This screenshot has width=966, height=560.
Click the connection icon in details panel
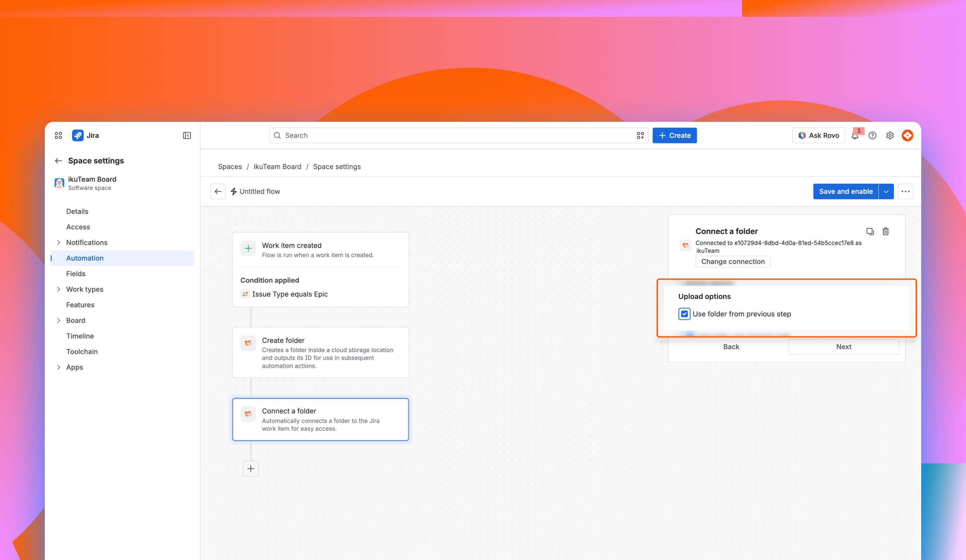tap(685, 245)
